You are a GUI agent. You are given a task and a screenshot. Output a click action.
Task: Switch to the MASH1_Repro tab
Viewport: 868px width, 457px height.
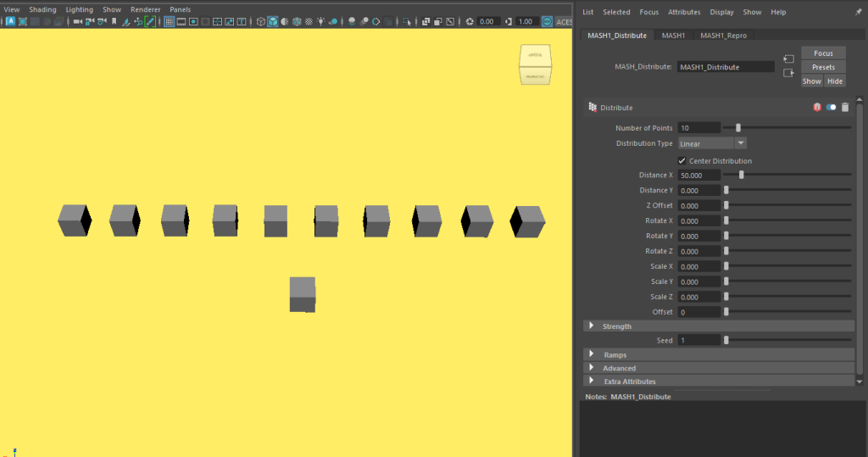click(723, 36)
